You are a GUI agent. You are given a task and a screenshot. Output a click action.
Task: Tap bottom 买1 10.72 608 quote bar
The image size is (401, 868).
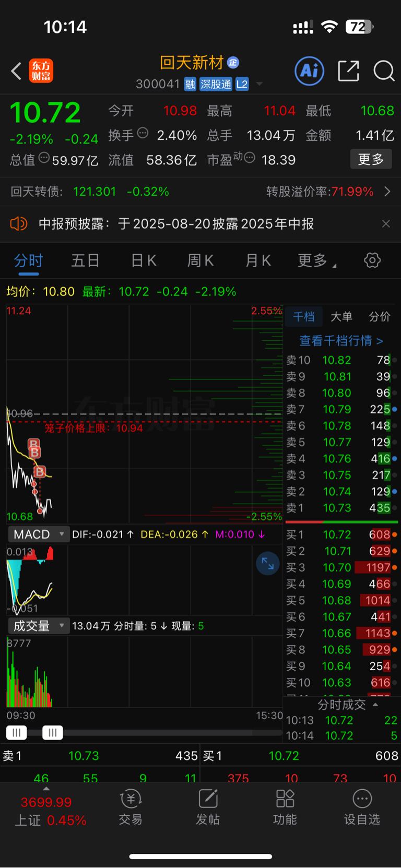(x=301, y=756)
